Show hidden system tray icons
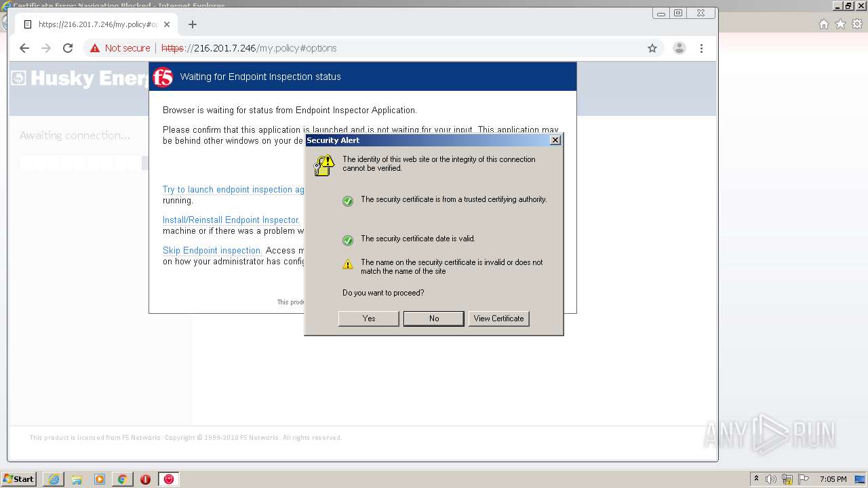The width and height of the screenshot is (868, 488). tap(756, 479)
